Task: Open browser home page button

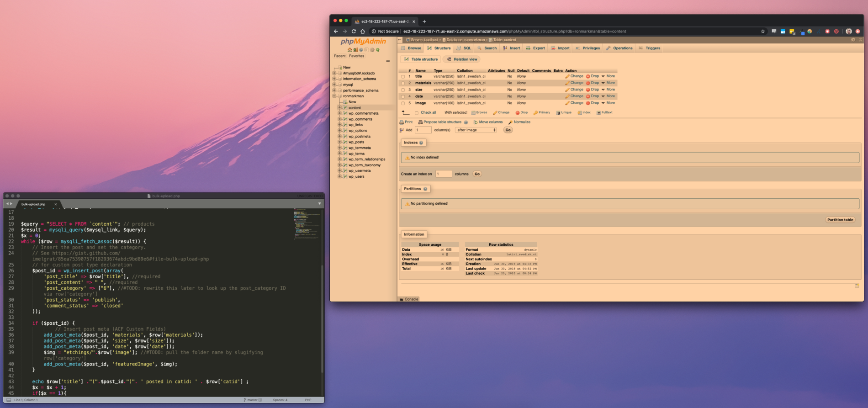Action: 363,32
